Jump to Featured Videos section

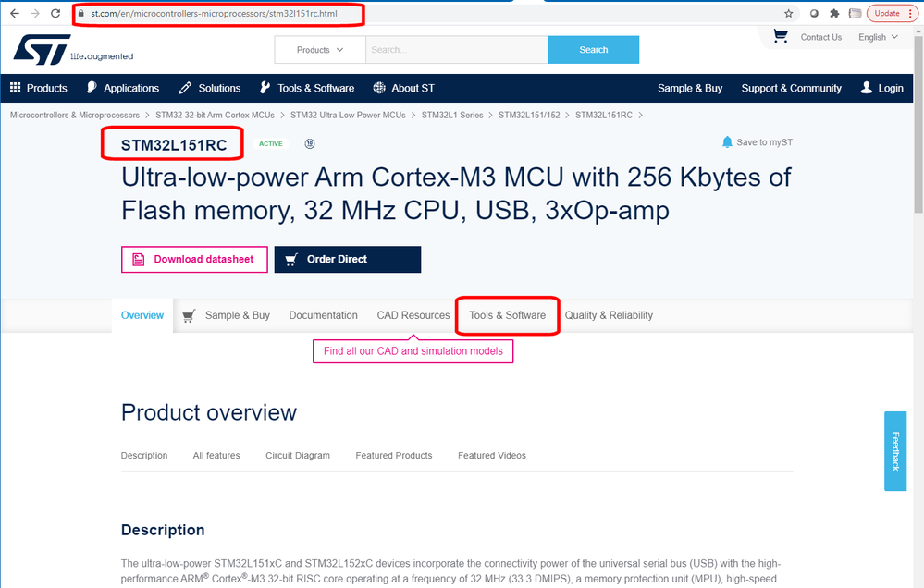tap(492, 456)
